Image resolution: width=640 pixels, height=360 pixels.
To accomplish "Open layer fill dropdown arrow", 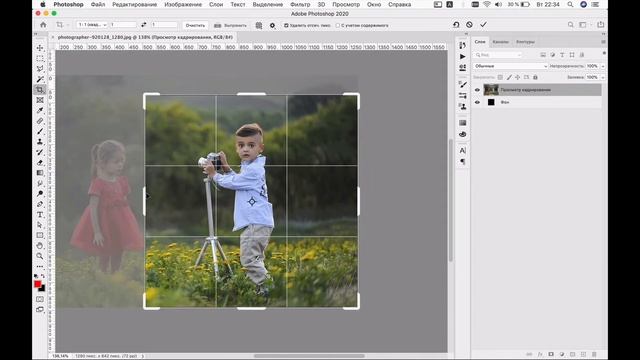I will pyautogui.click(x=603, y=77).
